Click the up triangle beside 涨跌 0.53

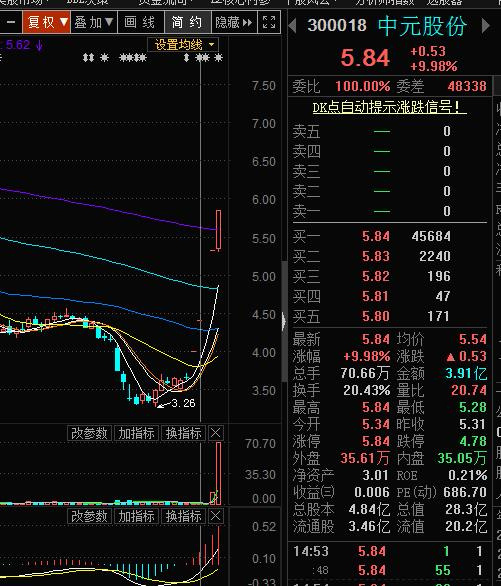[451, 357]
